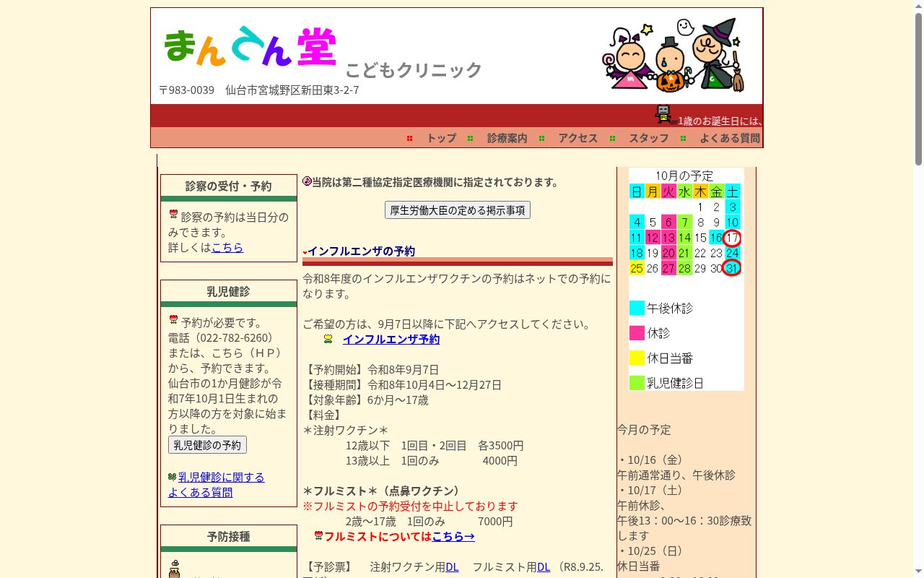This screenshot has width=924, height=578.
Task: Click the cyan 午後休診 legend swatch
Action: pyautogui.click(x=637, y=308)
